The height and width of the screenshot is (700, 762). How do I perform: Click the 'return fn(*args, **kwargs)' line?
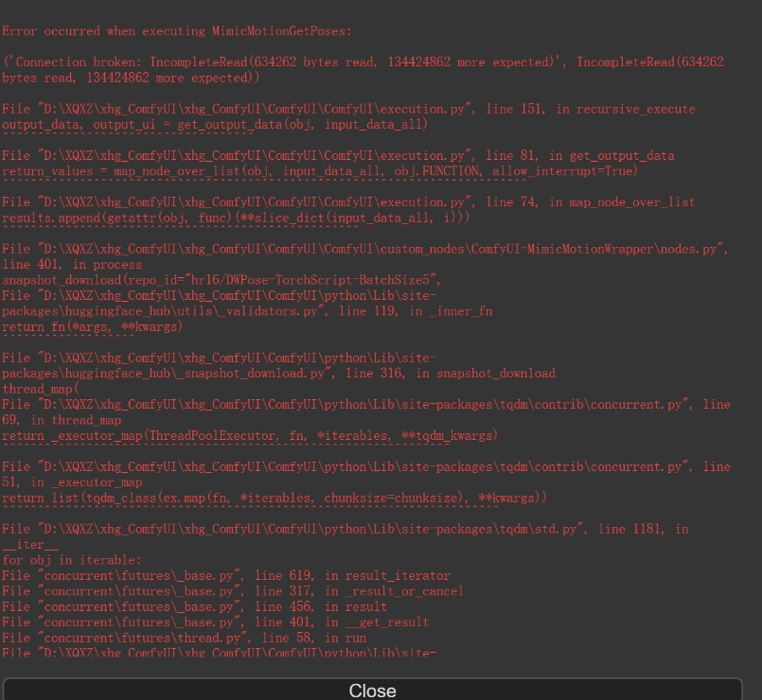(x=93, y=326)
